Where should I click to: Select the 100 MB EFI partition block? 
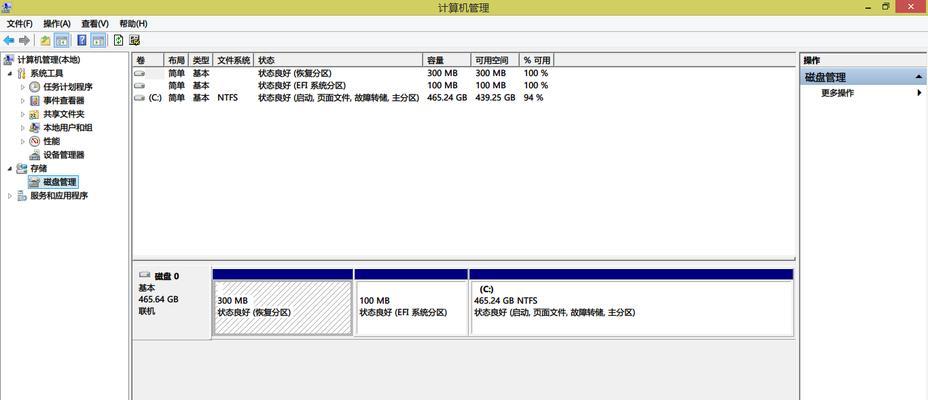pyautogui.click(x=411, y=308)
